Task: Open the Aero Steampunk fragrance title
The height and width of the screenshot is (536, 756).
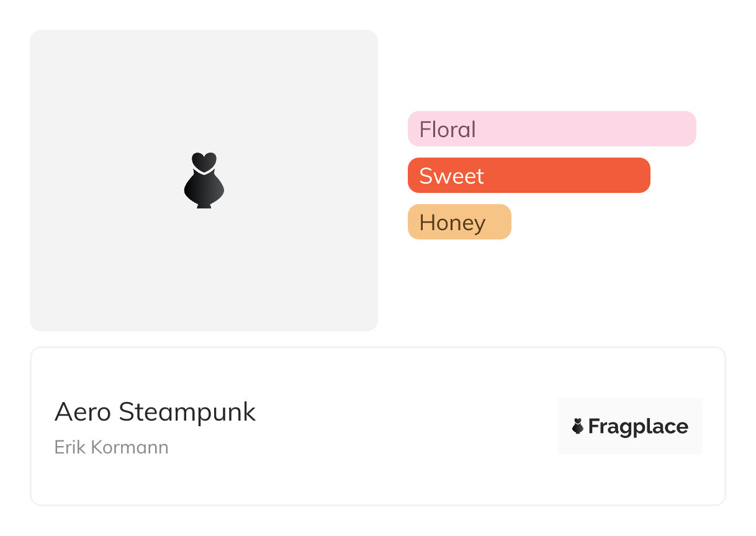Action: point(155,412)
